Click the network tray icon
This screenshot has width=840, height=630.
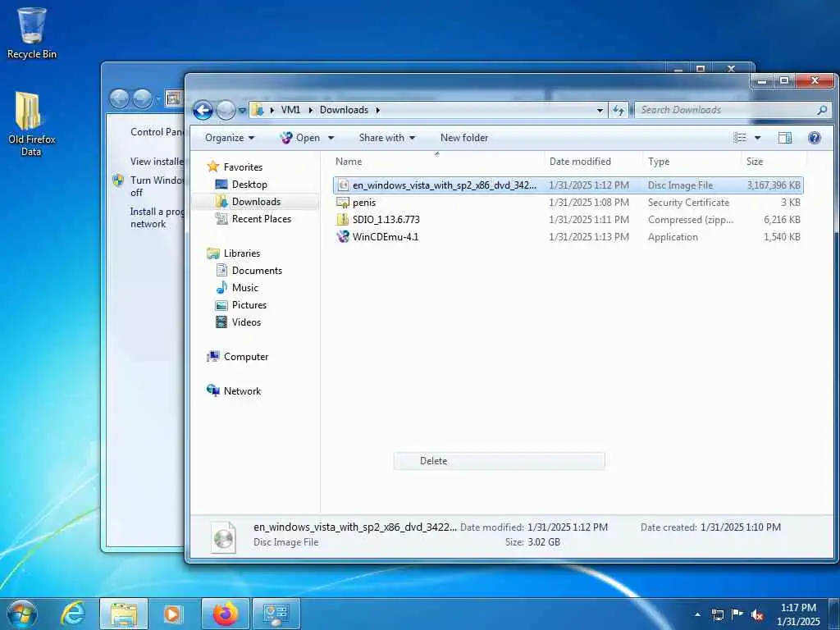coord(717,614)
